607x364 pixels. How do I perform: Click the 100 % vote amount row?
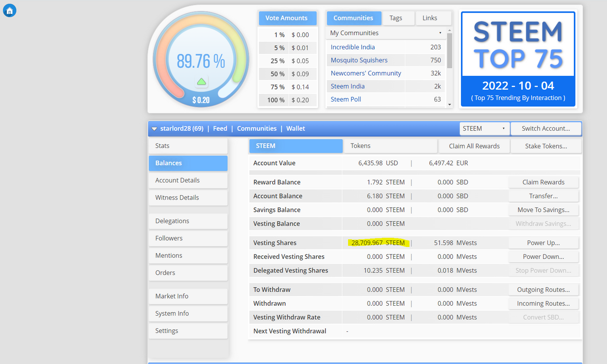pos(288,100)
